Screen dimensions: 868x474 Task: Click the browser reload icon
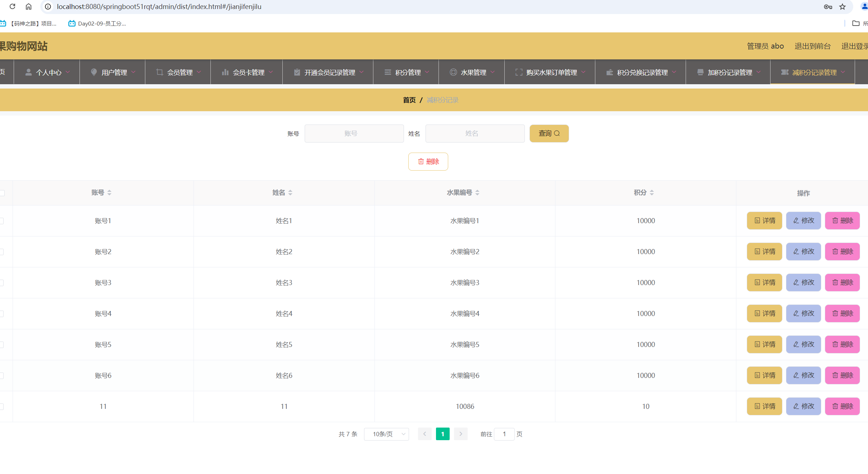12,6
